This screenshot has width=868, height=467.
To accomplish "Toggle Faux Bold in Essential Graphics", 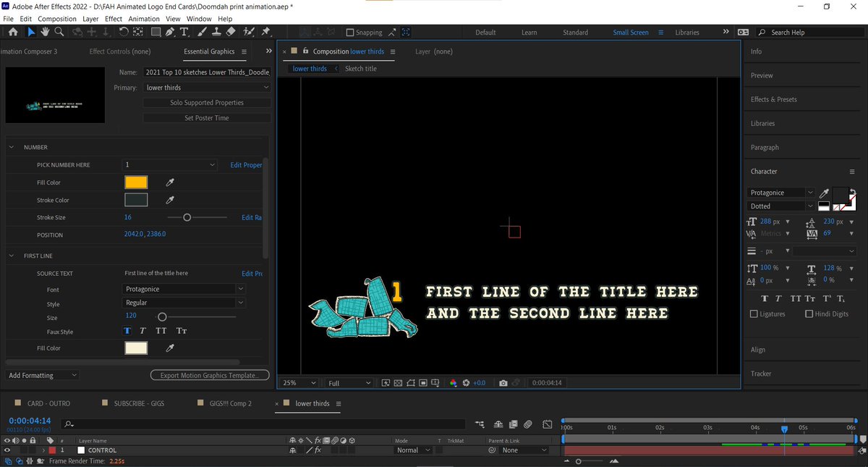I will (128, 331).
